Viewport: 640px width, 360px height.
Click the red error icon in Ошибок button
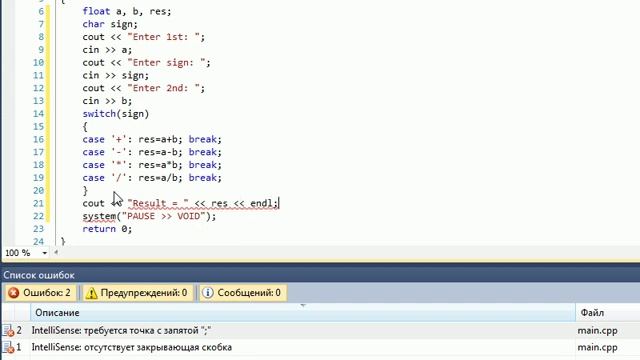coord(13,293)
